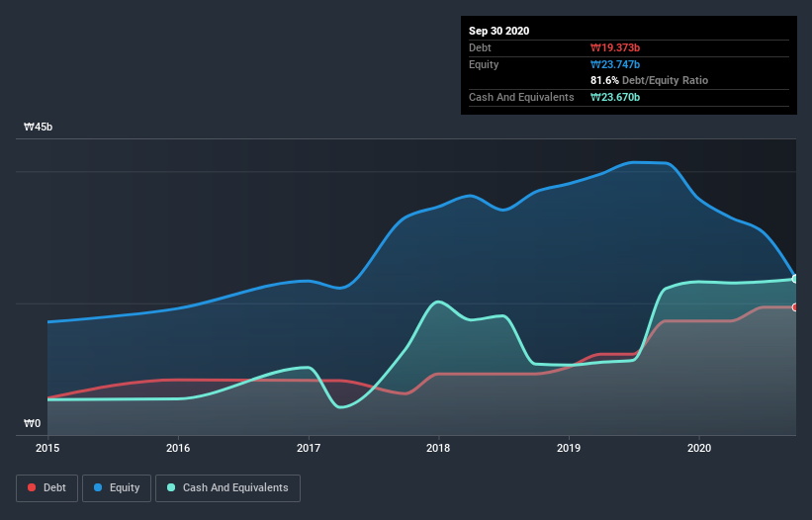
Task: Toggle Cash And Equivalents legend button
Action: pos(227,488)
